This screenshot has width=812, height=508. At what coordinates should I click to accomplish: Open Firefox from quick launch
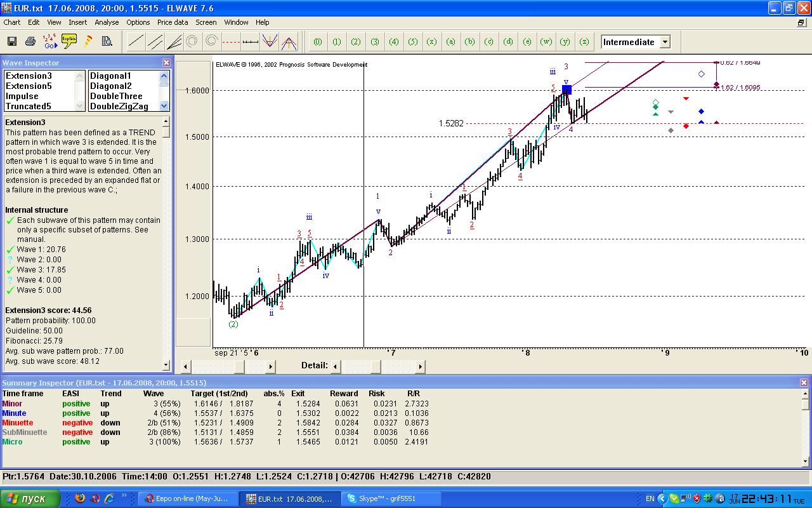(x=79, y=498)
